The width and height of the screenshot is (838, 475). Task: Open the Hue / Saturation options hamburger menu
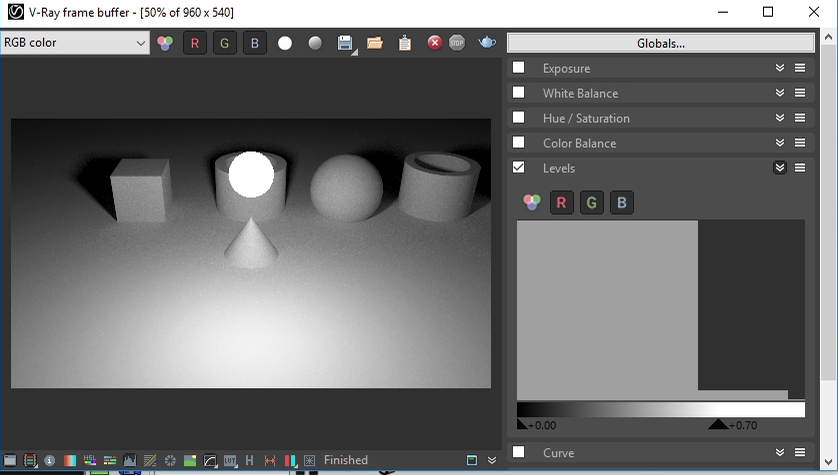click(800, 118)
